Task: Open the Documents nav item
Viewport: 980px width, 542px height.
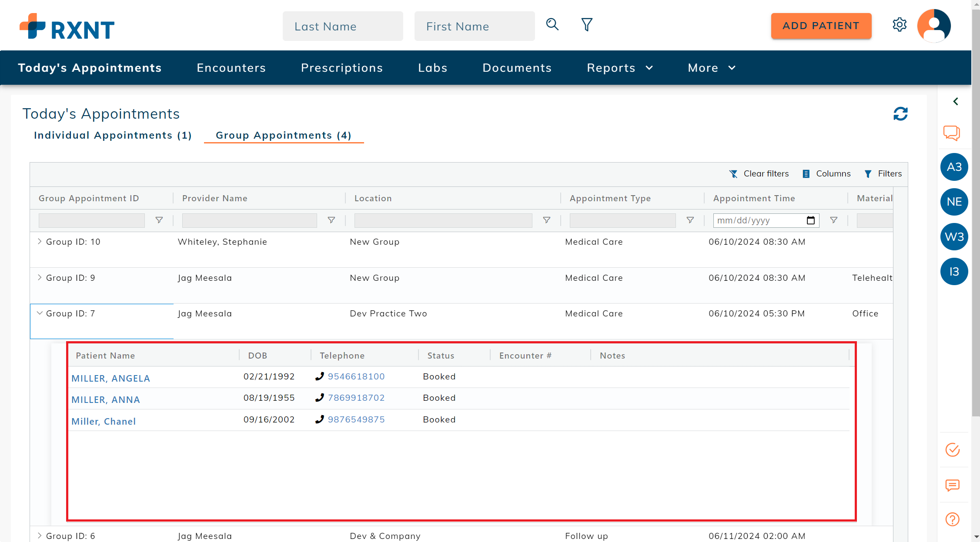Action: coord(517,68)
